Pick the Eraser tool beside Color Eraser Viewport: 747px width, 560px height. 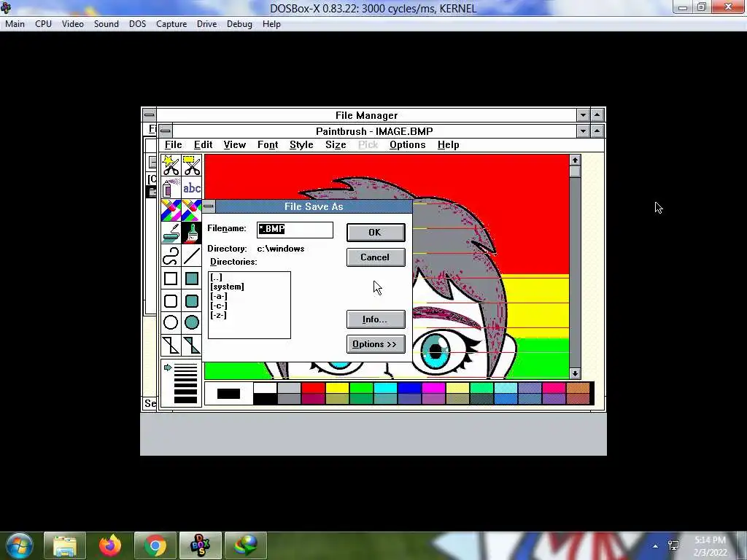point(192,211)
